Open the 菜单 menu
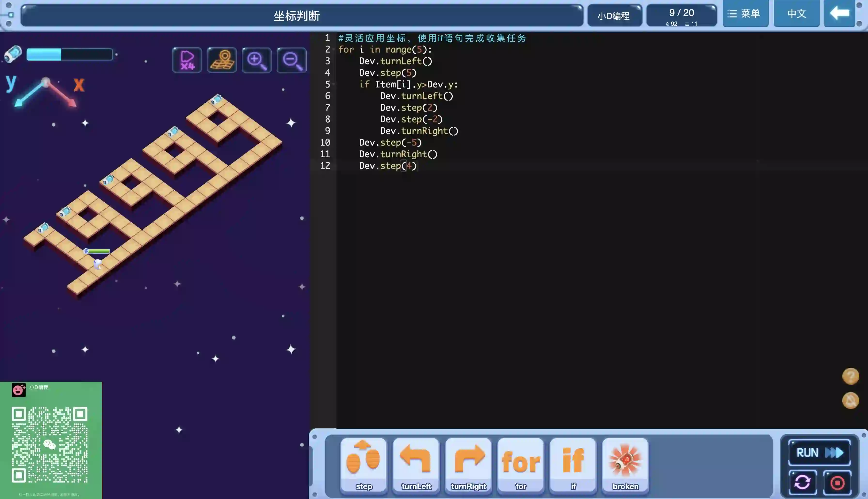This screenshot has width=868, height=499. click(745, 14)
